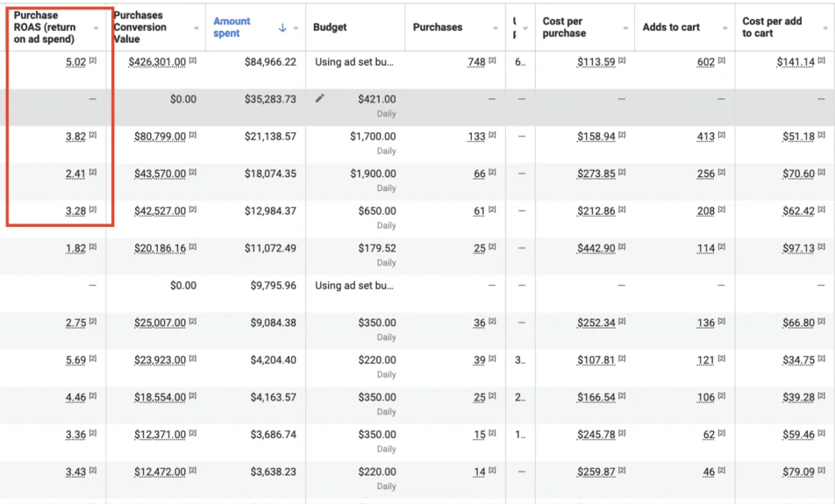Select the $1,900.00 daily budget cell
This screenshot has width=835, height=504.
click(373, 174)
